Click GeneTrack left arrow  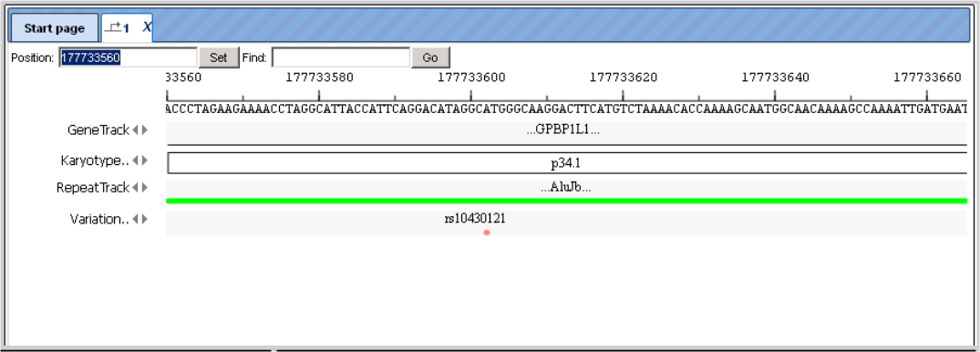[x=135, y=130]
